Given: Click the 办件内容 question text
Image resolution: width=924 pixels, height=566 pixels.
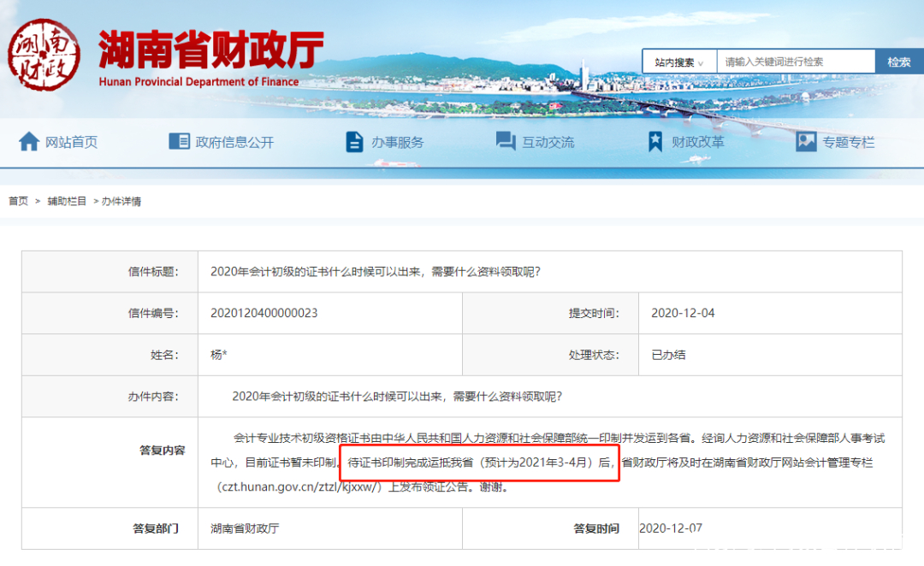Looking at the screenshot, I should (x=397, y=397).
